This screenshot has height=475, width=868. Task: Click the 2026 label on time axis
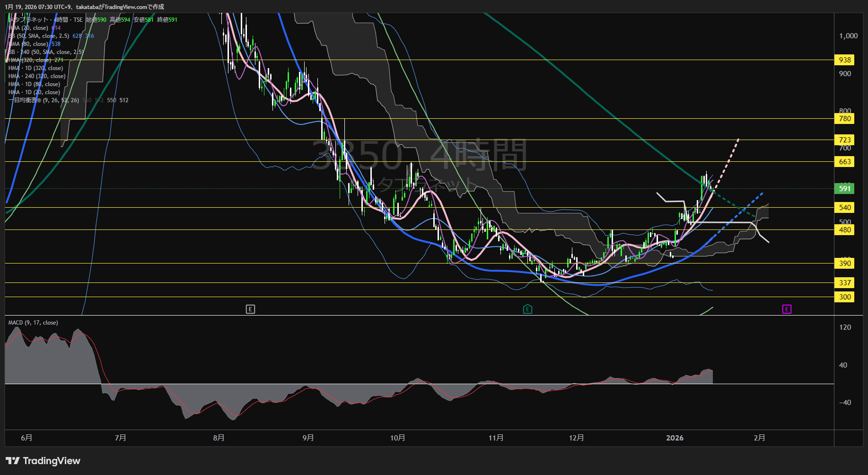675,438
